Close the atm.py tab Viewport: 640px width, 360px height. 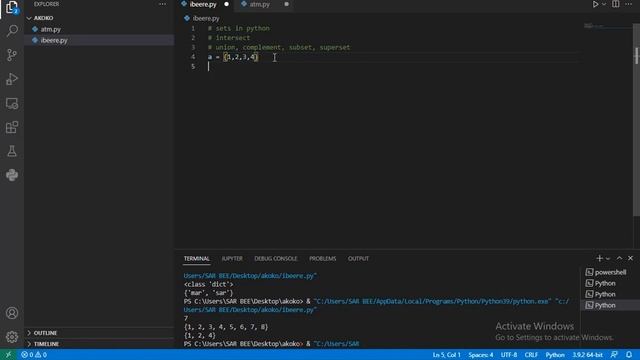287,4
